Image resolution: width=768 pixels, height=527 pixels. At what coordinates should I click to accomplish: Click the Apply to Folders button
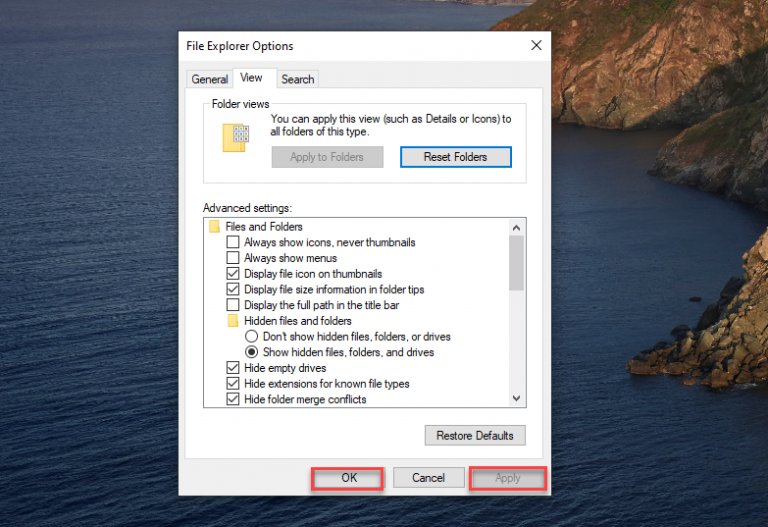pyautogui.click(x=327, y=157)
